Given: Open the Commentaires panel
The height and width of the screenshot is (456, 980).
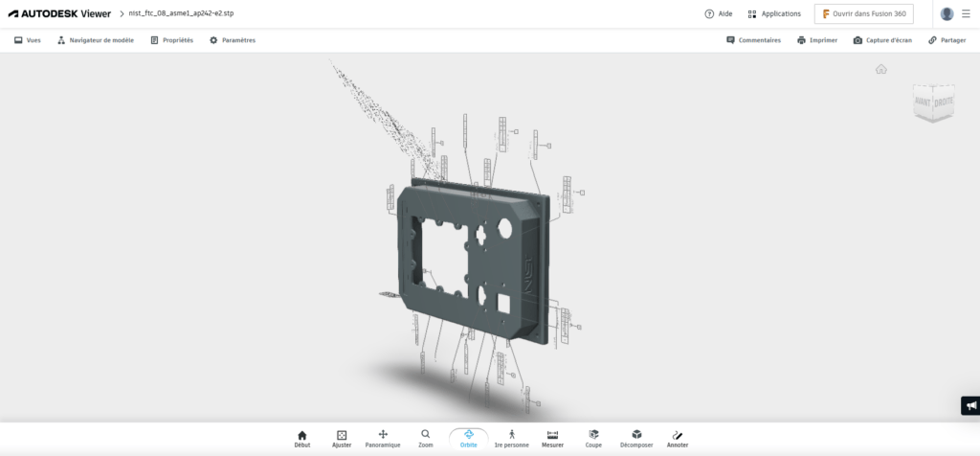Looking at the screenshot, I should pos(753,40).
